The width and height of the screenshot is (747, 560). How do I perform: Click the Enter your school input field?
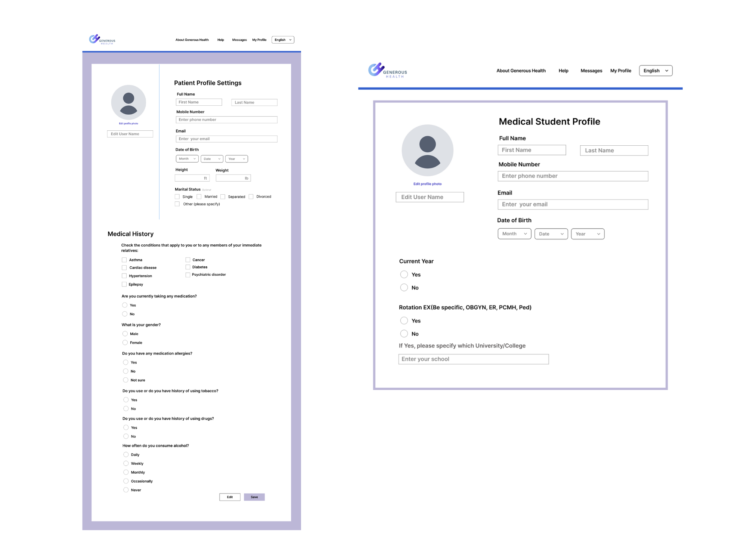[473, 359]
